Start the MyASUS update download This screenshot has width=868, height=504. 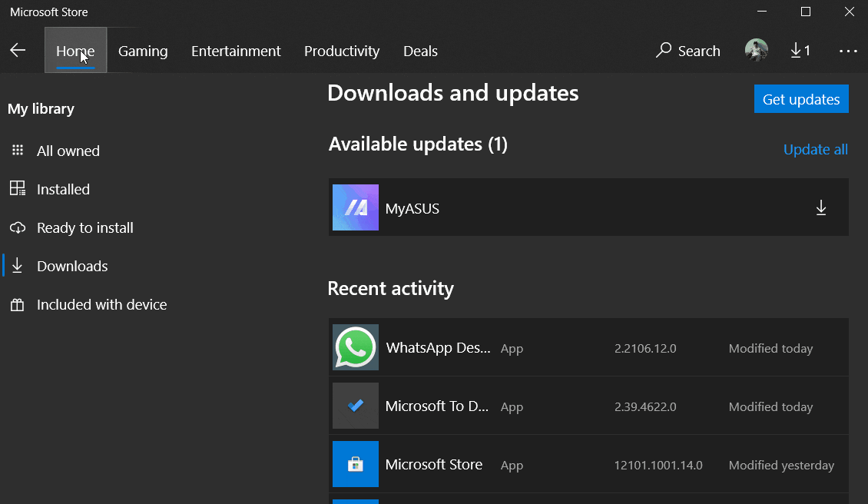click(821, 207)
